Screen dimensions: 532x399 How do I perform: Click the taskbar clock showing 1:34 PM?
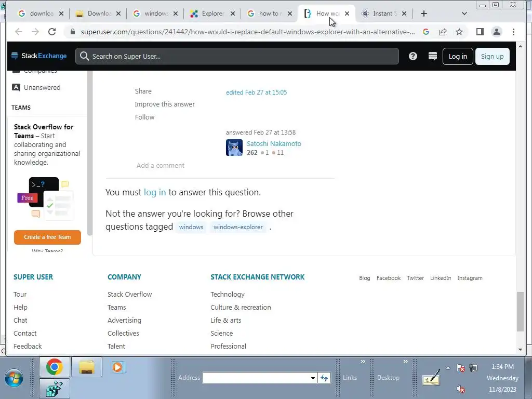502,367
